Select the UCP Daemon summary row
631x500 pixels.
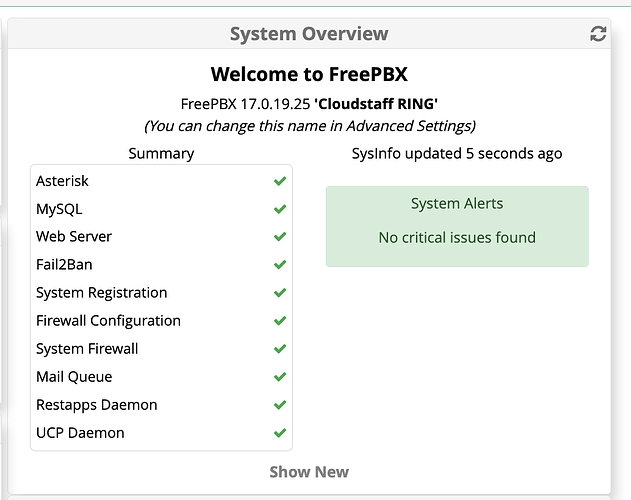pyautogui.click(x=161, y=433)
